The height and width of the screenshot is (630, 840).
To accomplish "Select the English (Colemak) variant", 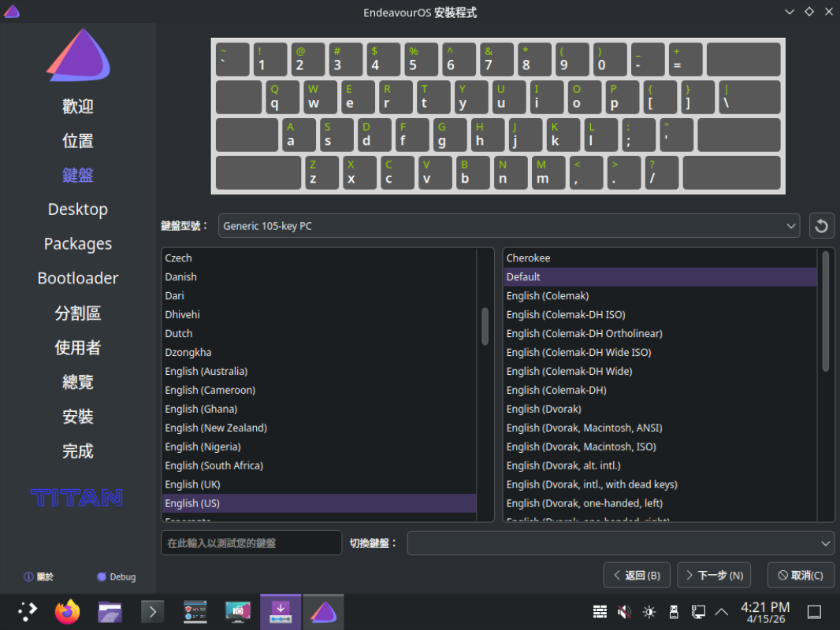I will click(548, 295).
